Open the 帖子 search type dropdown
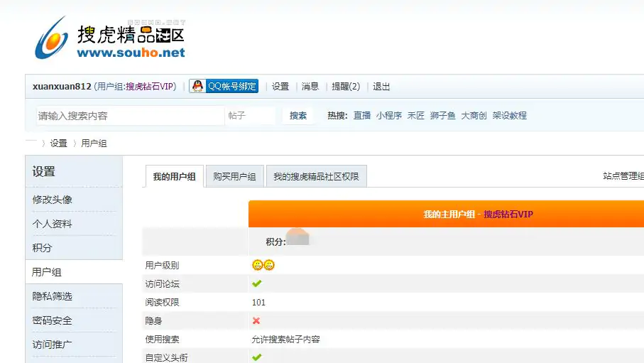The image size is (644, 363). point(250,116)
